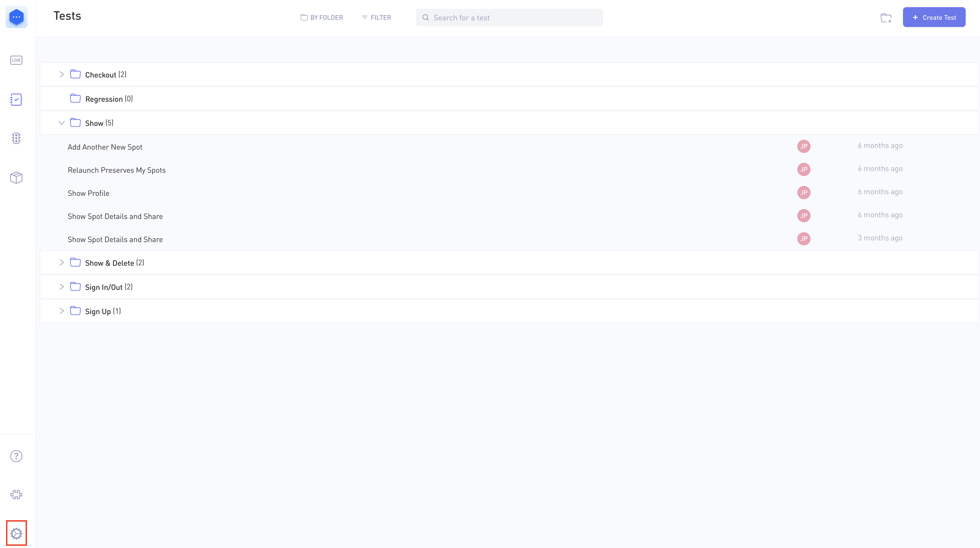980x548 pixels.
Task: Expand the Checkout folder
Action: [61, 75]
